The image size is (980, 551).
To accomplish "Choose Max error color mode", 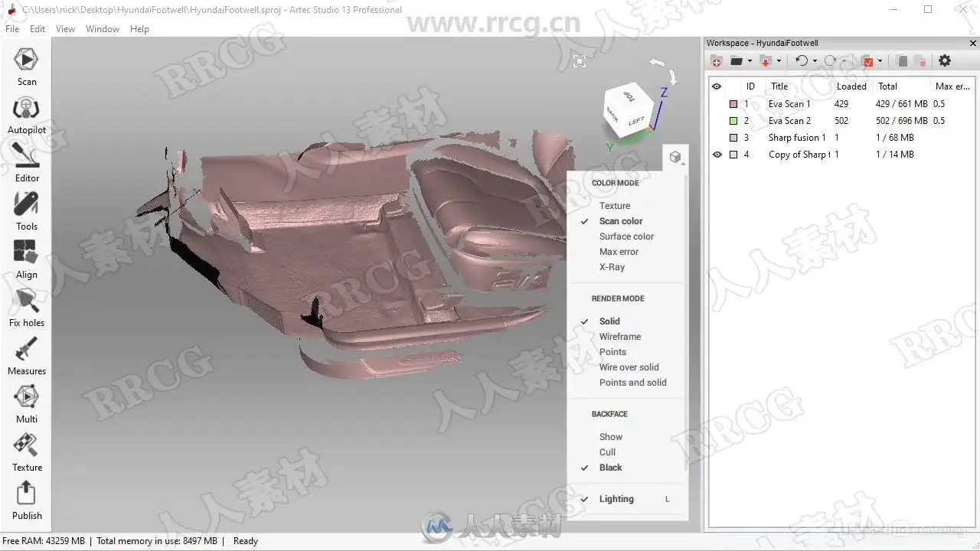I will click(619, 252).
